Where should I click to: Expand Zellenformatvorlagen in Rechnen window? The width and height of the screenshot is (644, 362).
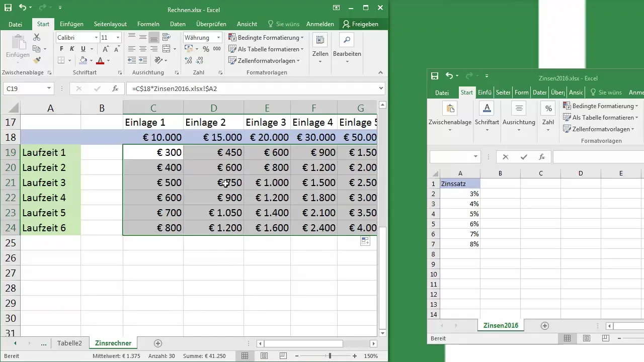tap(264, 60)
